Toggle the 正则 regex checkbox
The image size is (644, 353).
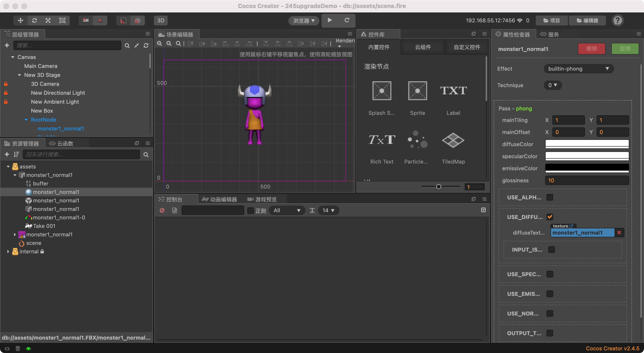[250, 211]
